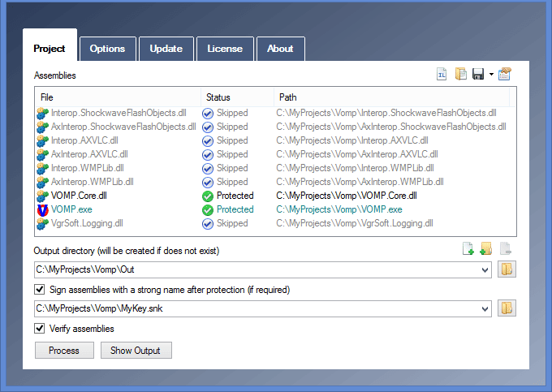Toggle Sign assemblies with strong name checkbox
Viewport: 552px width, 392px height.
pos(40,289)
